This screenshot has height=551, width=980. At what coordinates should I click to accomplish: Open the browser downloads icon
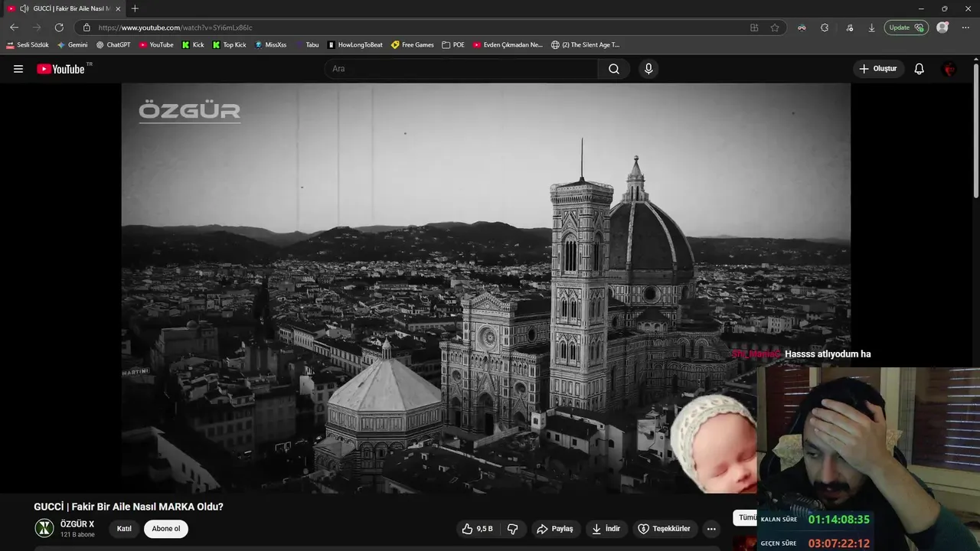(x=871, y=28)
